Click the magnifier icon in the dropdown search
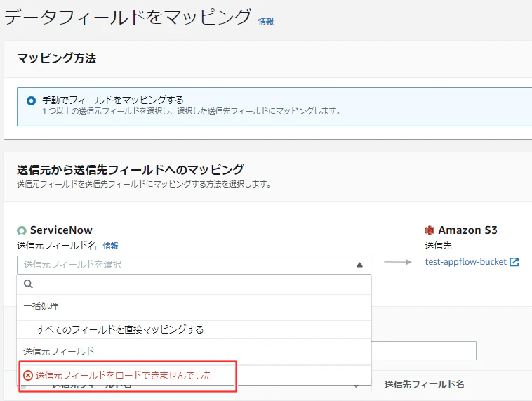The width and height of the screenshot is (532, 401). 29,284
